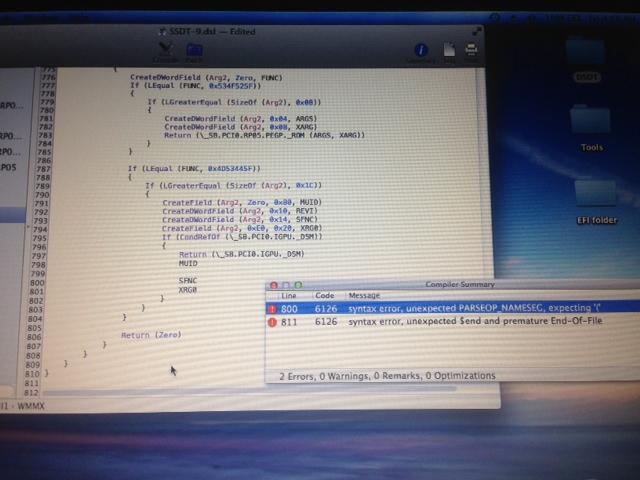Sort errors by Line column header
Screen dimensions: 640x480
[289, 297]
